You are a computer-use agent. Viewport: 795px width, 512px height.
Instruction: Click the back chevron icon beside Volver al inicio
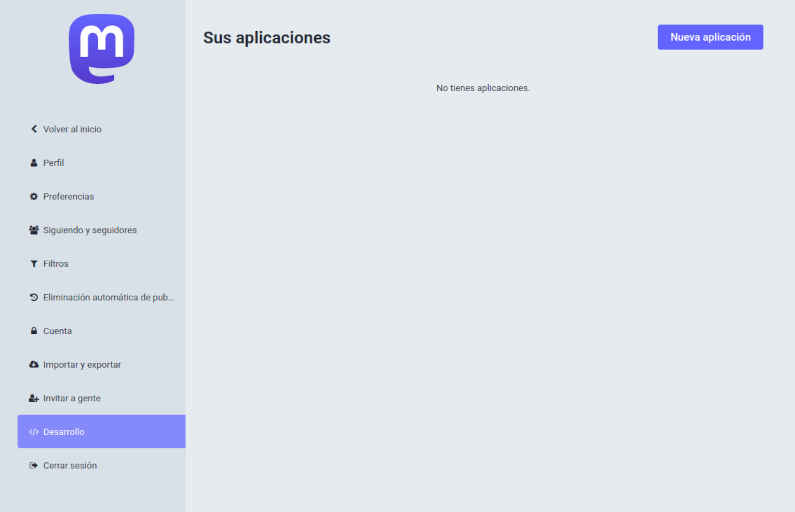[33, 129]
